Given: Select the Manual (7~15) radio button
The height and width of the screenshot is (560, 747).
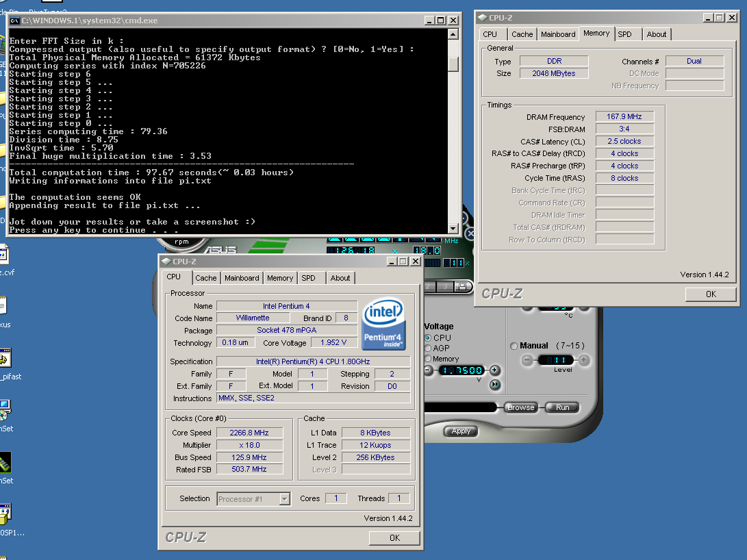Looking at the screenshot, I should tap(514, 346).
